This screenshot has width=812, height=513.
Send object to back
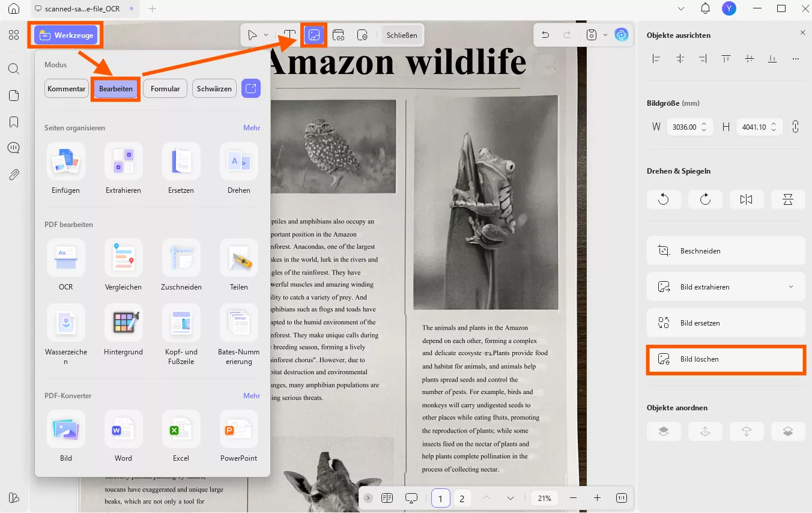pyautogui.click(x=788, y=431)
